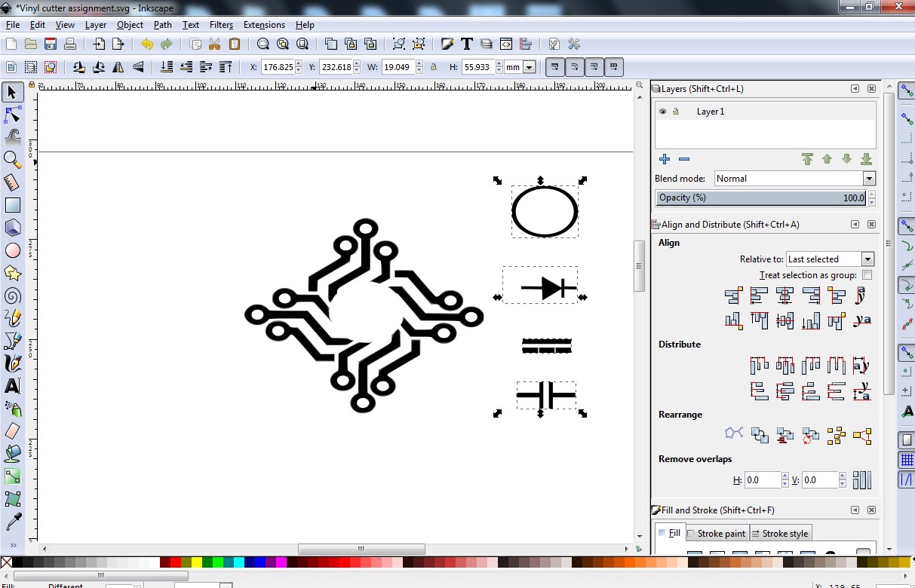
Task: Collapse Fill and Stroke panel arrow
Action: (x=855, y=510)
